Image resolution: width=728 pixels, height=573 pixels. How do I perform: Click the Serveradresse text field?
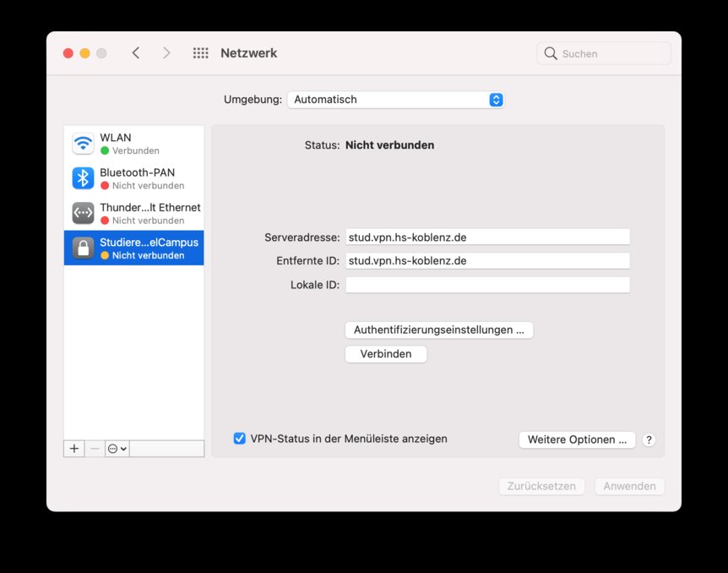487,237
